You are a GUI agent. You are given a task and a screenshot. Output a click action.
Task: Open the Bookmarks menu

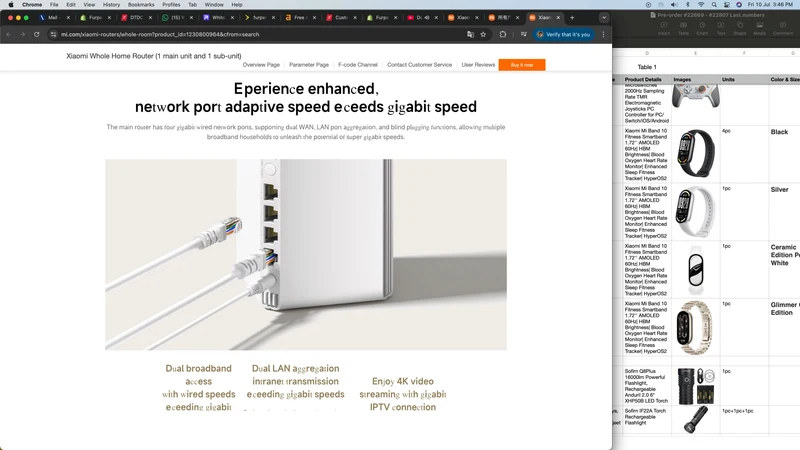tap(141, 5)
